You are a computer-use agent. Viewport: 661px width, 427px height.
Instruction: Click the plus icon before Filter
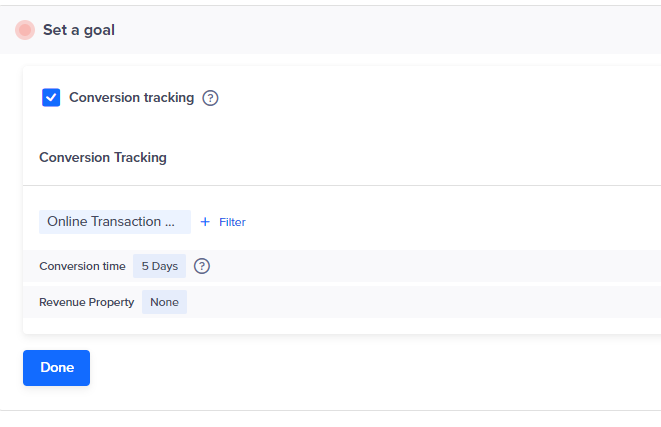click(x=205, y=222)
